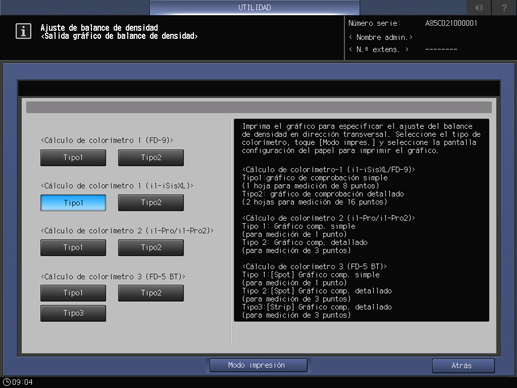This screenshot has height=388, width=517.
Task: Click the N.º extens. label
Action: pos(379,50)
